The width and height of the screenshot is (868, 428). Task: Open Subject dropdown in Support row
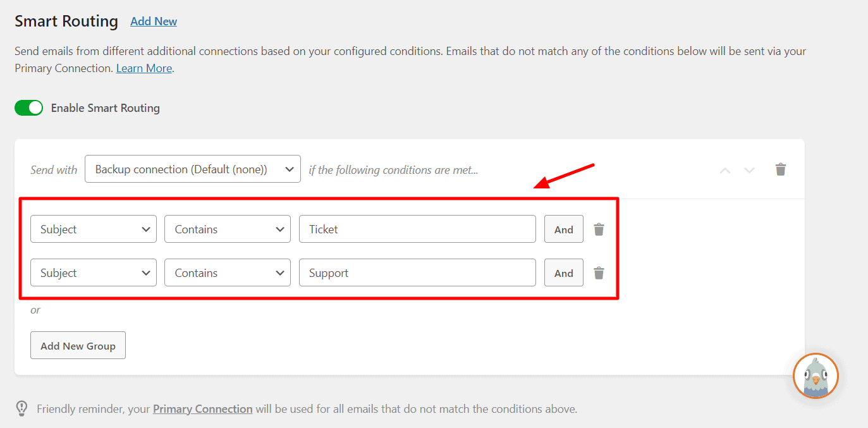(x=93, y=273)
